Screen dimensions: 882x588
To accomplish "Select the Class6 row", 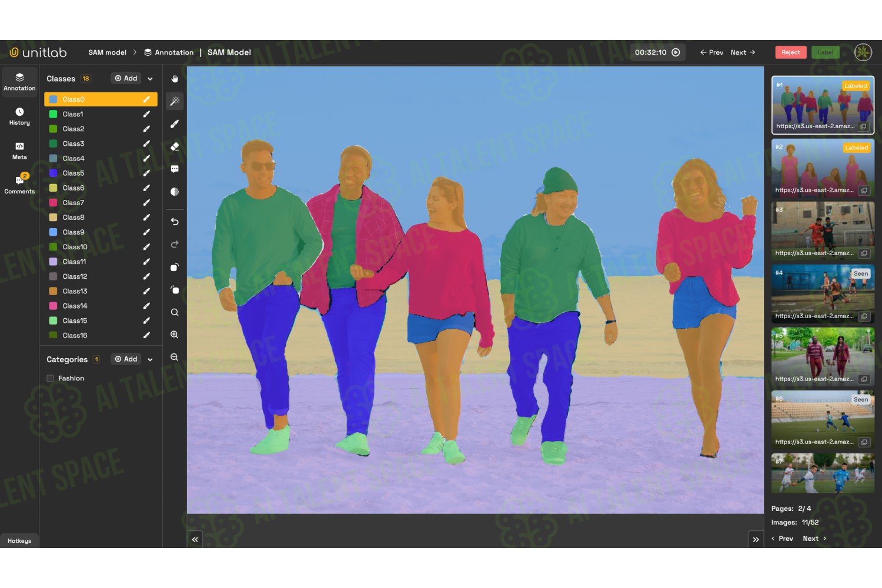I will pyautogui.click(x=101, y=188).
